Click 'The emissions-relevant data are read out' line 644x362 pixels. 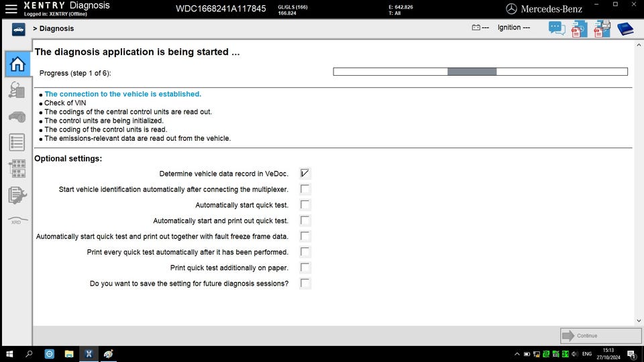[x=138, y=138]
